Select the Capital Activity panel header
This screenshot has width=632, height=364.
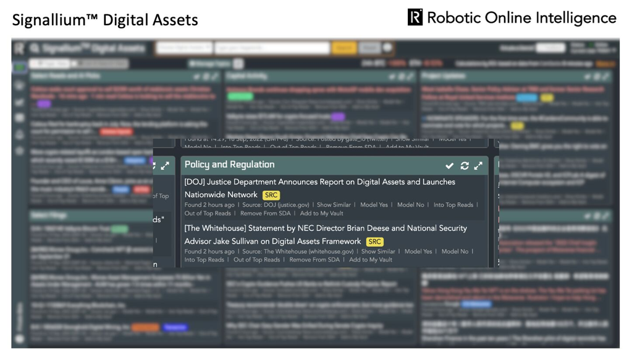pos(245,76)
